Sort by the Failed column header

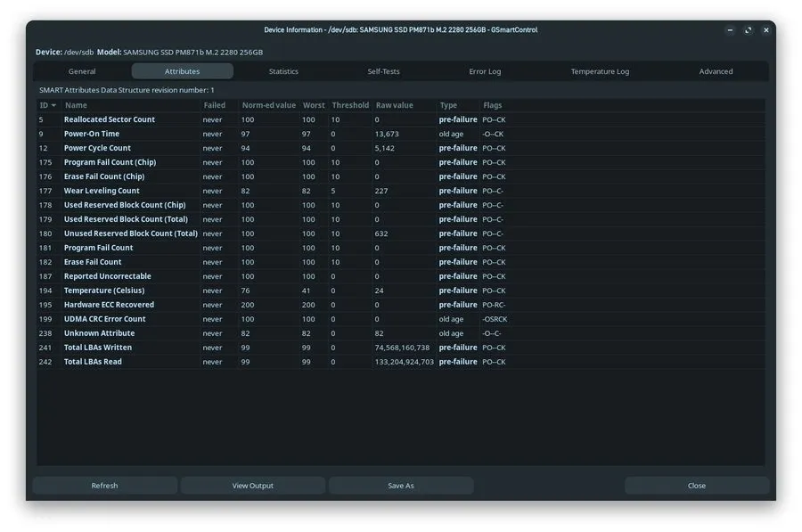pos(219,105)
